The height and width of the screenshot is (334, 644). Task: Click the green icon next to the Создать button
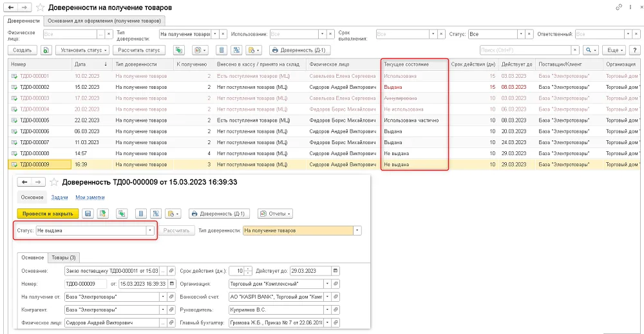coord(46,50)
